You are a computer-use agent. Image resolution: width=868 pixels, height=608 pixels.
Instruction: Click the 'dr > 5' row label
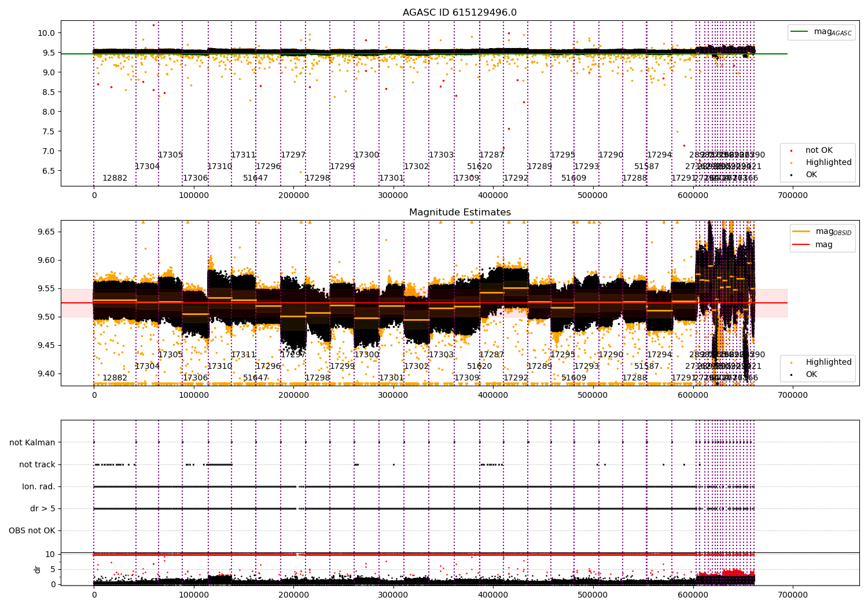43,509
